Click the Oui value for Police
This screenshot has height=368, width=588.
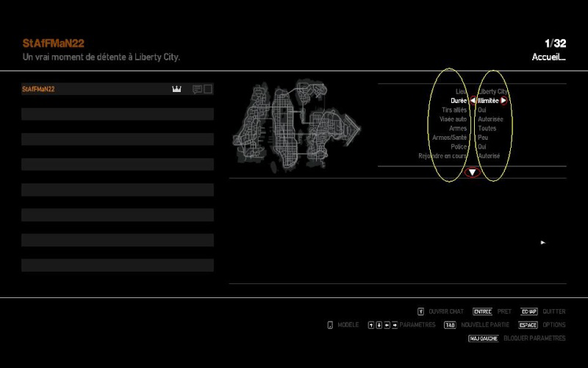(482, 146)
